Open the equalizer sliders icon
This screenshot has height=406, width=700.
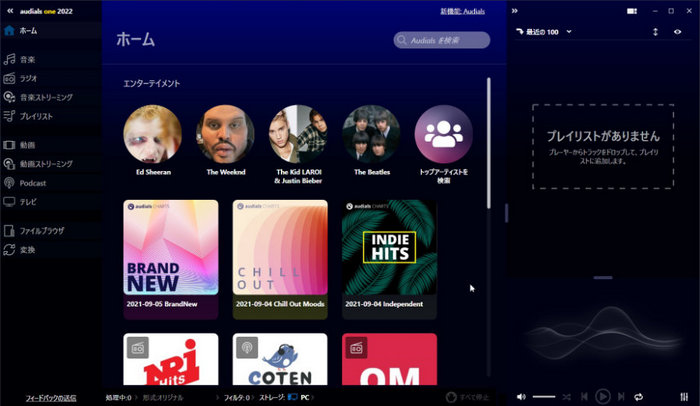tap(684, 397)
